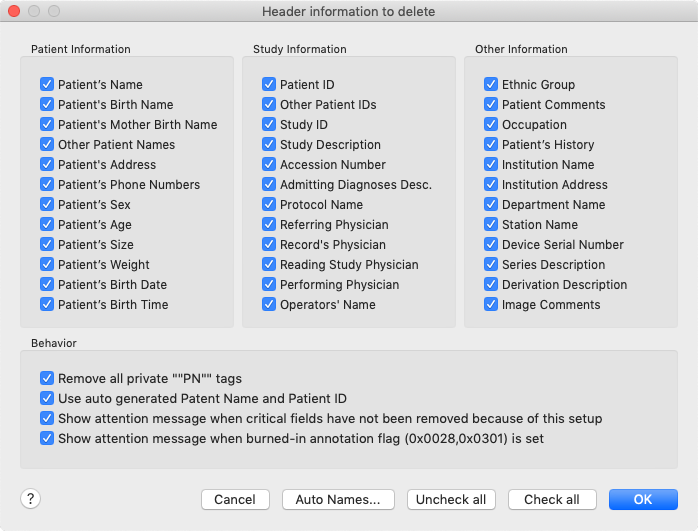The width and height of the screenshot is (698, 531).
Task: Disable the Device Serial Number checkbox
Action: (x=491, y=245)
